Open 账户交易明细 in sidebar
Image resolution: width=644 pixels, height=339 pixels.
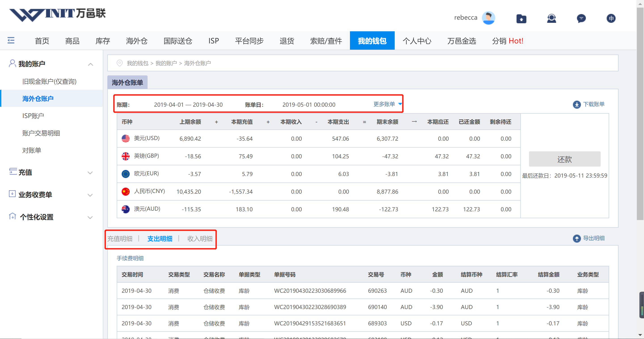(x=41, y=133)
